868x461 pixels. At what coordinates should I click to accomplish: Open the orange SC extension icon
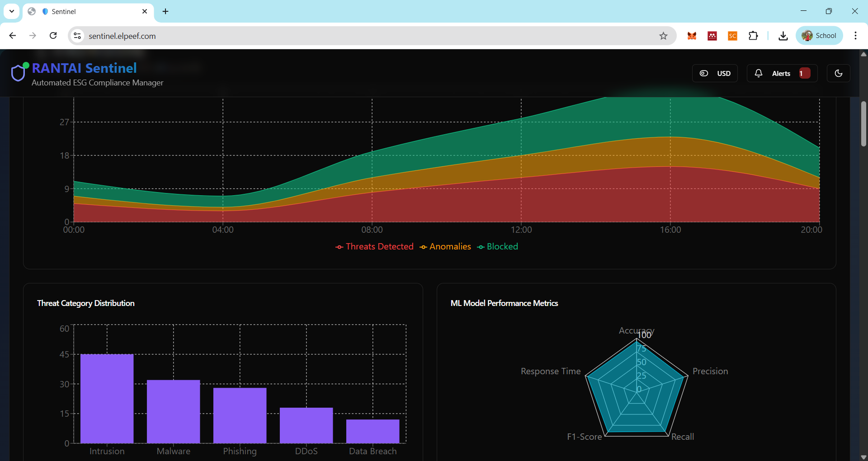click(732, 36)
